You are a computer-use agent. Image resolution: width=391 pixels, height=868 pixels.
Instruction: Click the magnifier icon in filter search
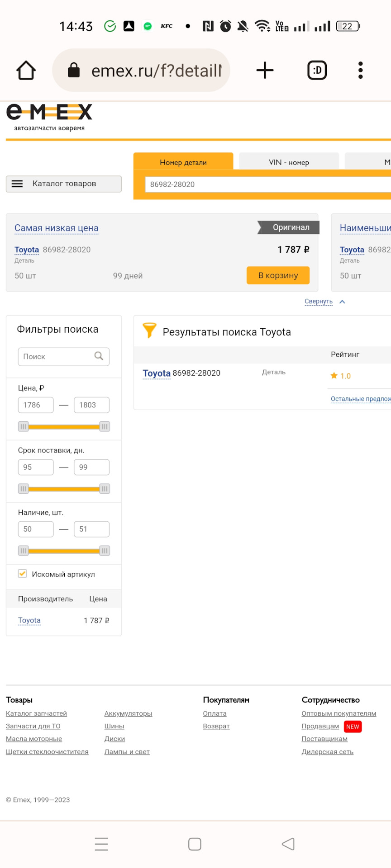[x=99, y=356]
